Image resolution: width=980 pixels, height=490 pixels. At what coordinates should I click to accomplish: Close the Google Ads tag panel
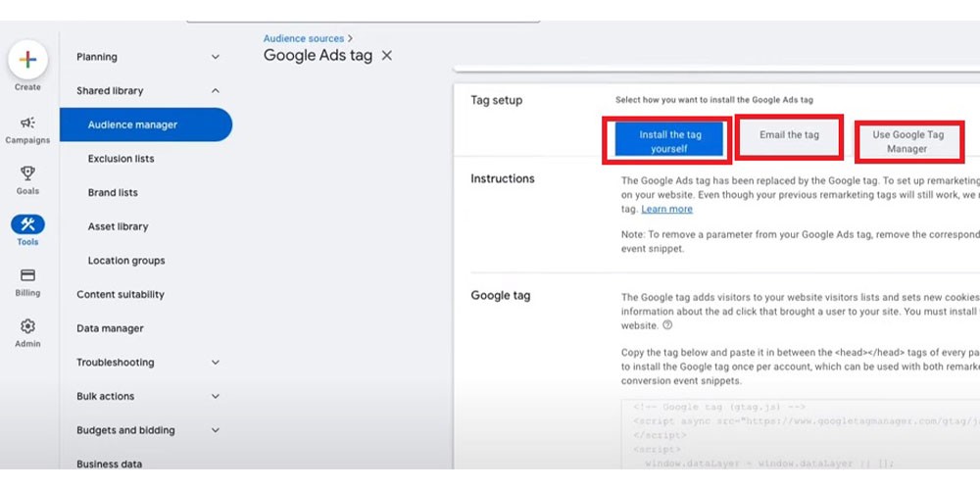(387, 56)
